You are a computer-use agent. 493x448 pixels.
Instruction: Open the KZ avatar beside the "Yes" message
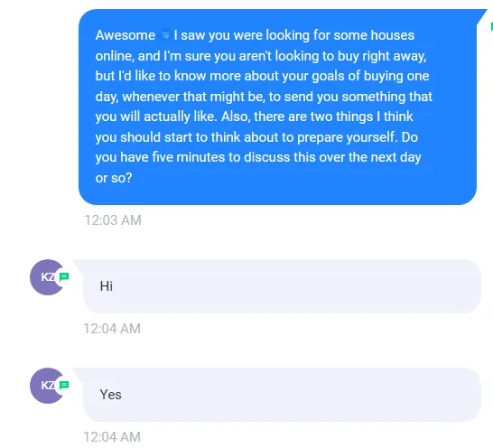coord(47,386)
